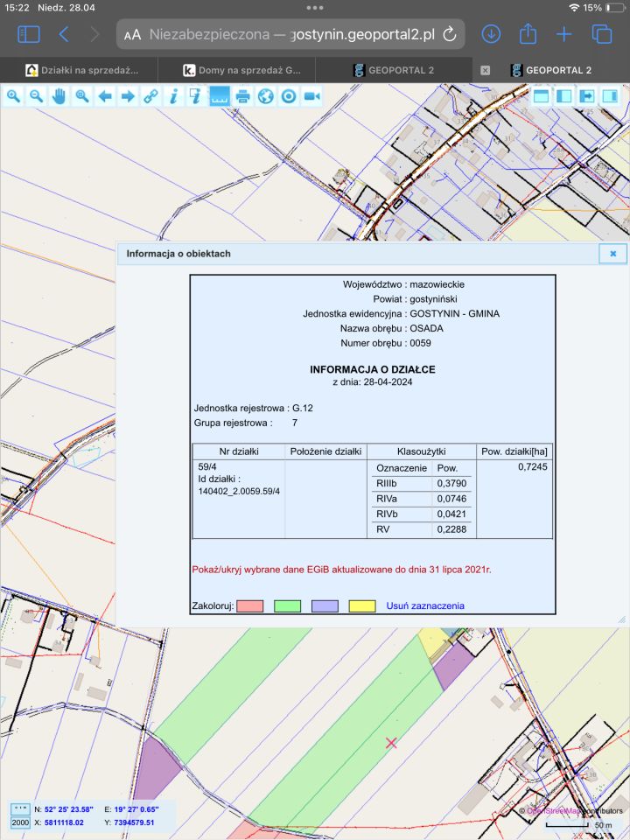Open the globe map tool
Screen dimensions: 630x840
[265, 96]
